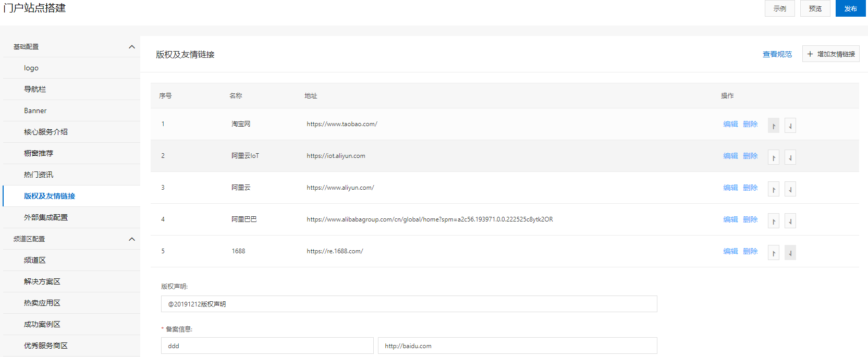Click the 名称 column header
868x357 pixels.
(x=236, y=96)
